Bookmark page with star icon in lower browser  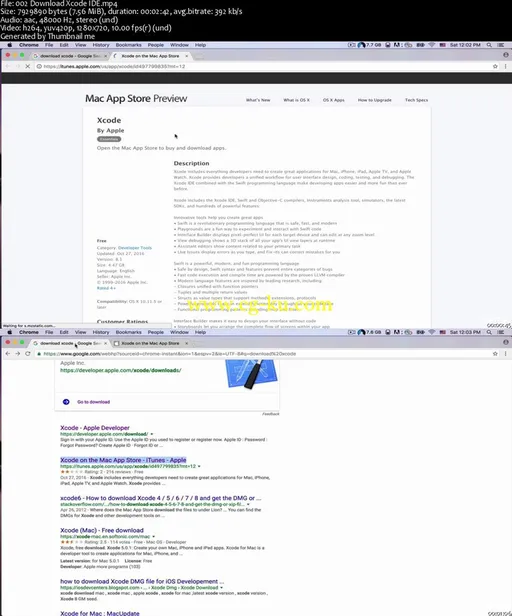pyautogui.click(x=495, y=354)
